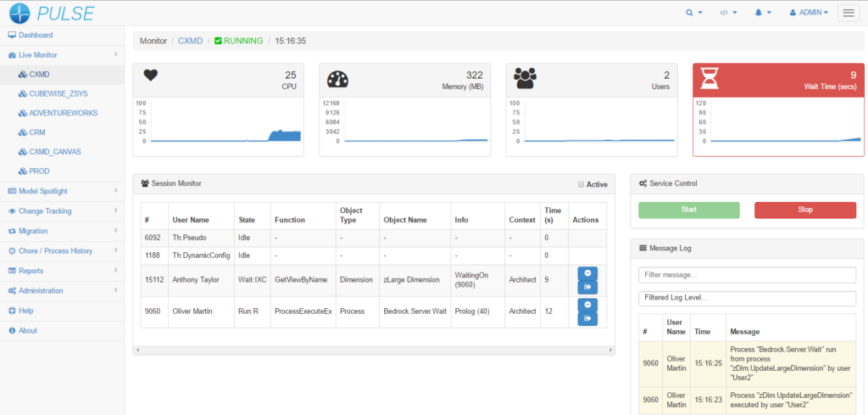Focus the Filter message input field
Viewport: 868px width, 415px height.
(x=747, y=275)
